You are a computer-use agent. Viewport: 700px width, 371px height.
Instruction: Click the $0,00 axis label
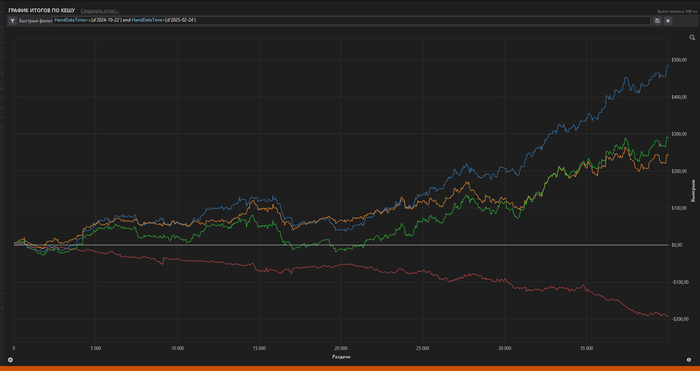[676, 245]
